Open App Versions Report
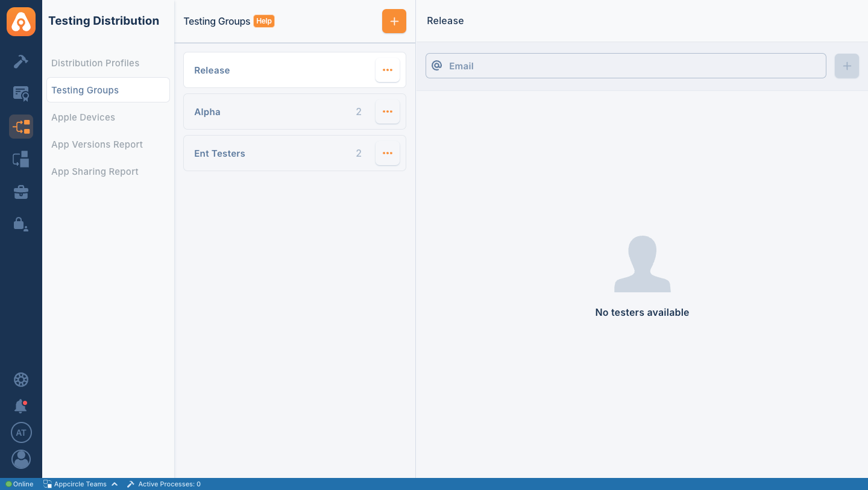Viewport: 868px width, 490px height. point(97,144)
